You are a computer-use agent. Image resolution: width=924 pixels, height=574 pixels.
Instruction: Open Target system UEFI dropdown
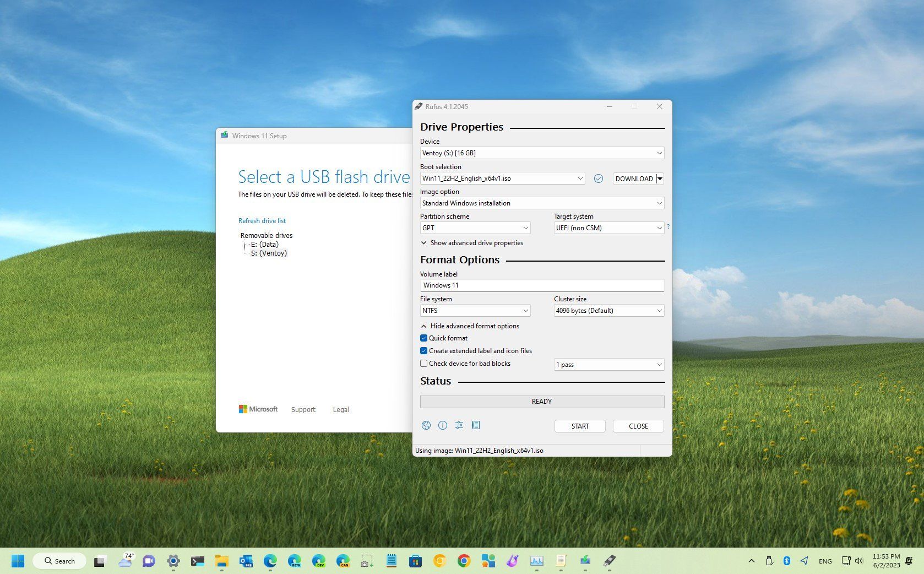[609, 228]
